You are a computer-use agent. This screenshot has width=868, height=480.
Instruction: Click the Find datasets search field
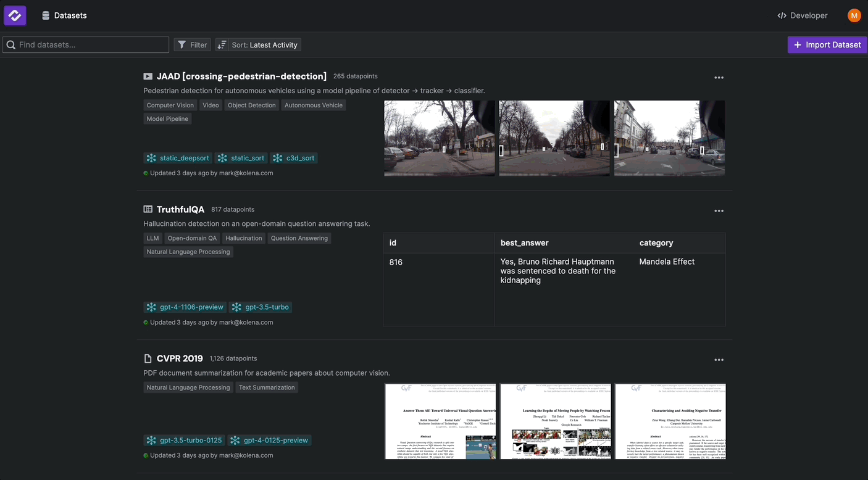pyautogui.click(x=85, y=44)
